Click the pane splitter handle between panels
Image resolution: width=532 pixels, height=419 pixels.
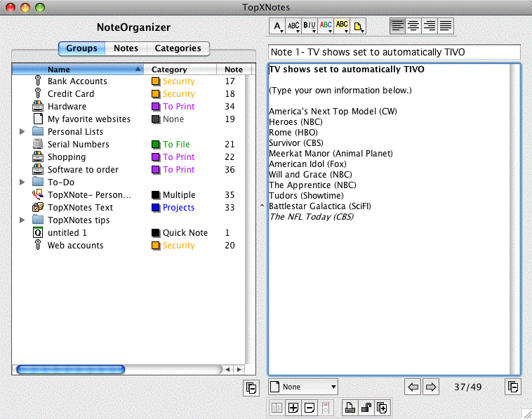(262, 206)
